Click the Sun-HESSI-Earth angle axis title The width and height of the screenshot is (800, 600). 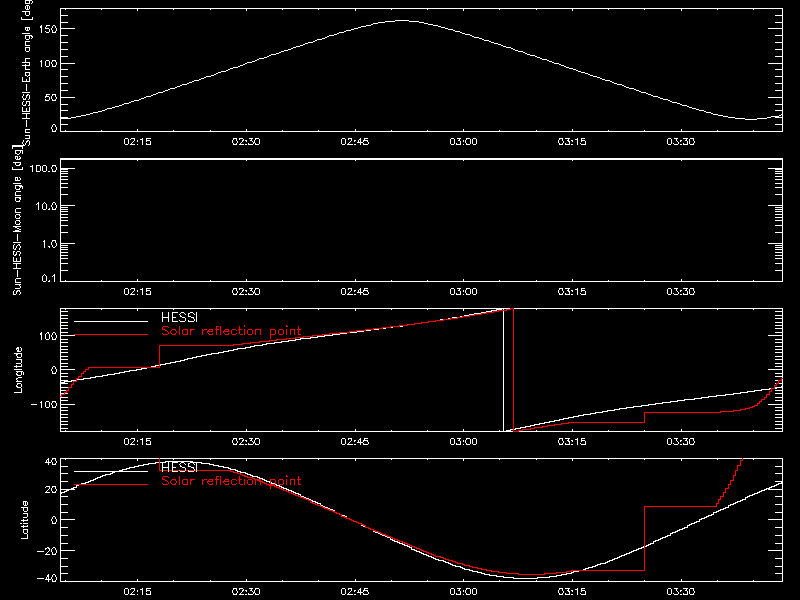(28, 73)
